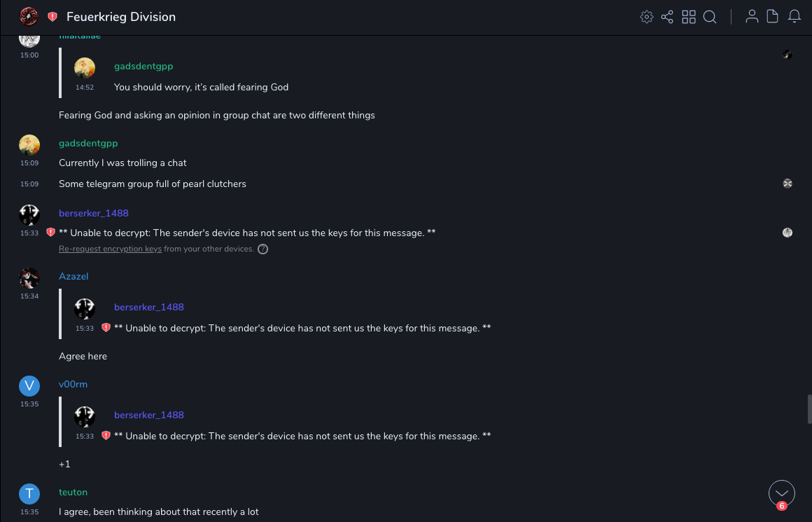
Task: Click the chat scrollbar thumb
Action: pyautogui.click(x=809, y=409)
